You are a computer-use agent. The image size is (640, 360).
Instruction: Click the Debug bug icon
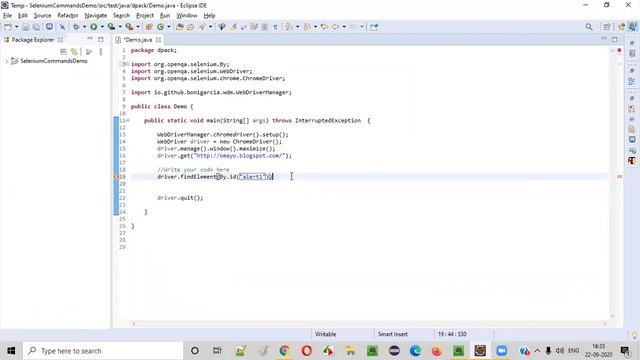tap(76, 27)
